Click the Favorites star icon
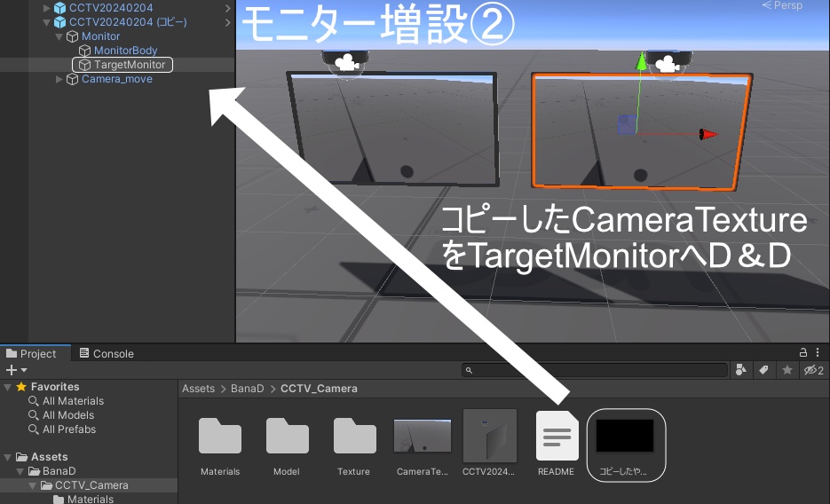Image resolution: width=830 pixels, height=504 pixels. pos(21,387)
